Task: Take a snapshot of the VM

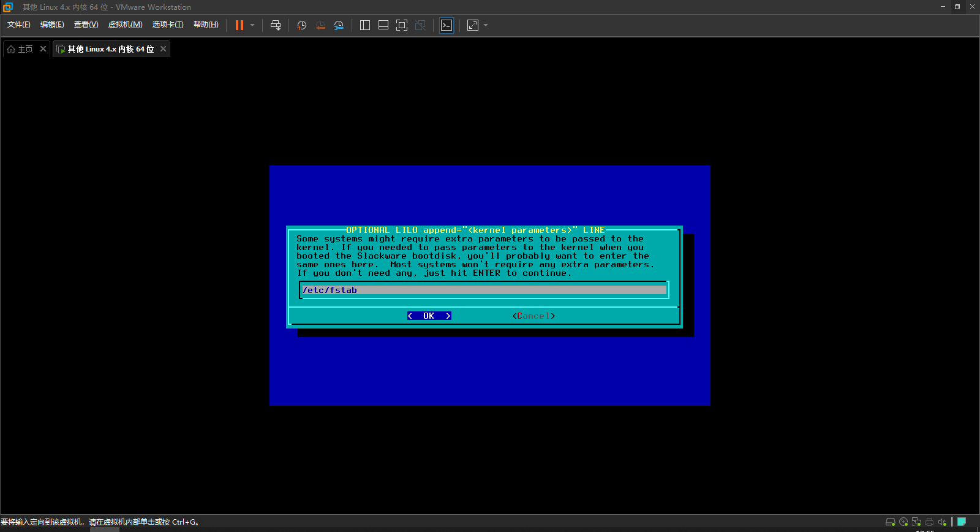Action: coord(301,25)
